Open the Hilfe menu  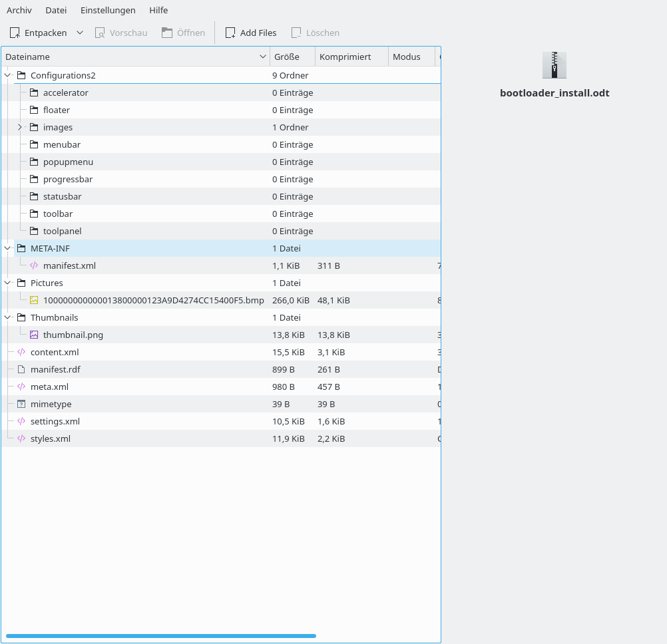click(158, 10)
